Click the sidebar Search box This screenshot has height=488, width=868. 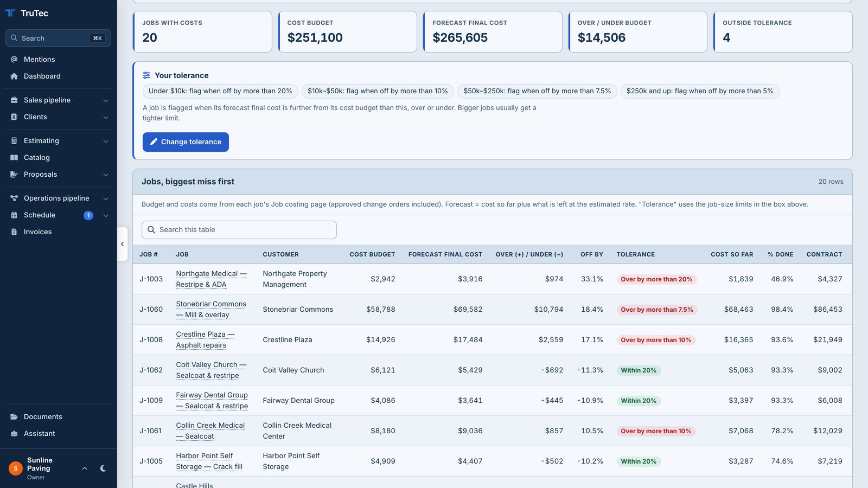tap(58, 38)
